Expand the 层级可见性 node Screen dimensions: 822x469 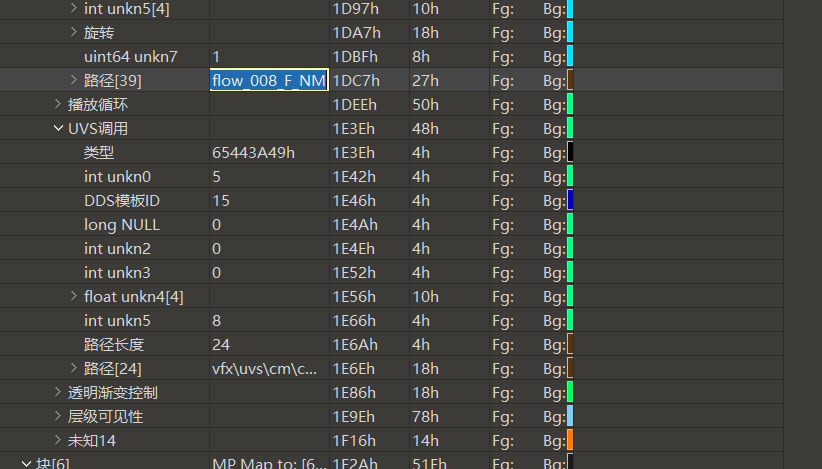coord(58,416)
